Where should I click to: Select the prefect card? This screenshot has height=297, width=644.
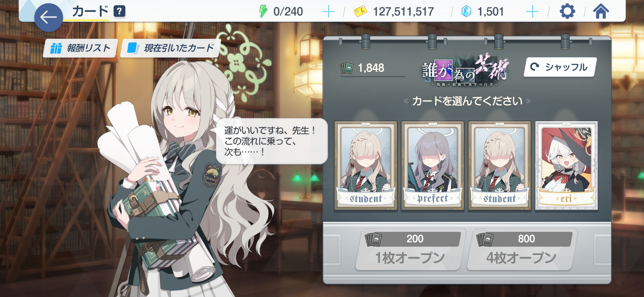pos(433,166)
